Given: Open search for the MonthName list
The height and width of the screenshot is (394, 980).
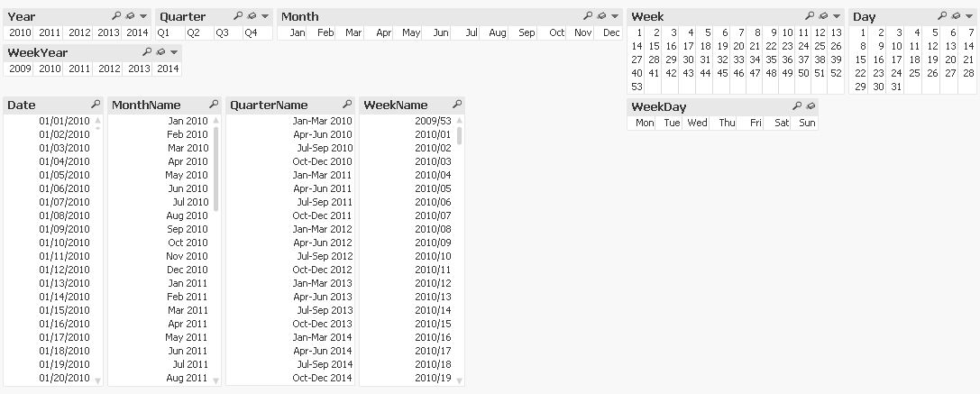Looking at the screenshot, I should [214, 105].
